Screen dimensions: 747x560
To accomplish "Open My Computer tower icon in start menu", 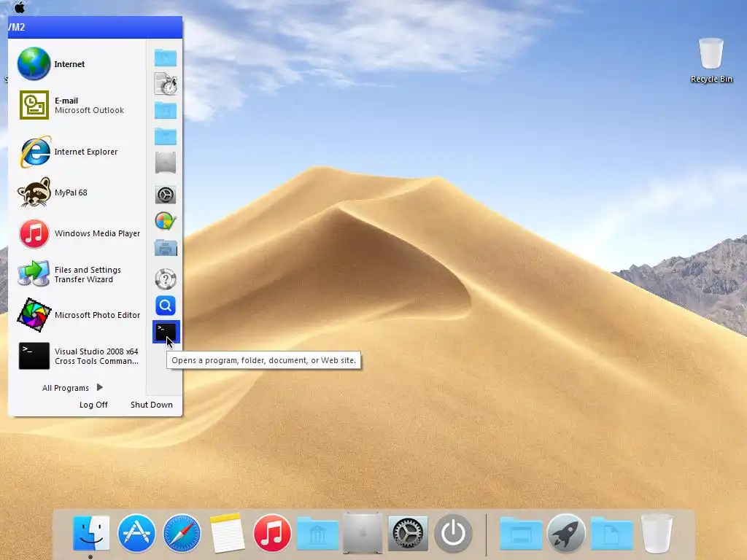I will pos(166,163).
